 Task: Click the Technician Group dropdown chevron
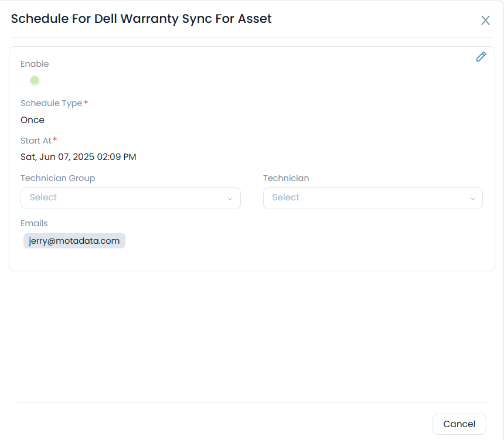coord(230,199)
